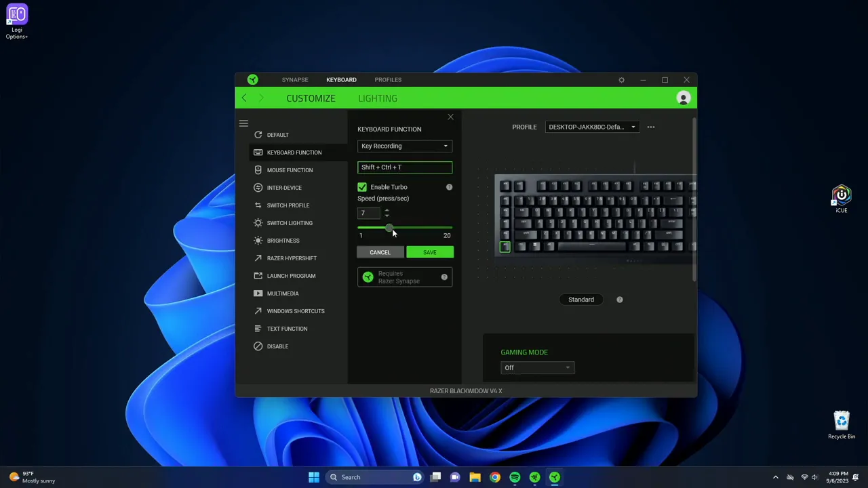Switch to the Lighting subtab
Image resolution: width=868 pixels, height=488 pixels.
tap(378, 98)
